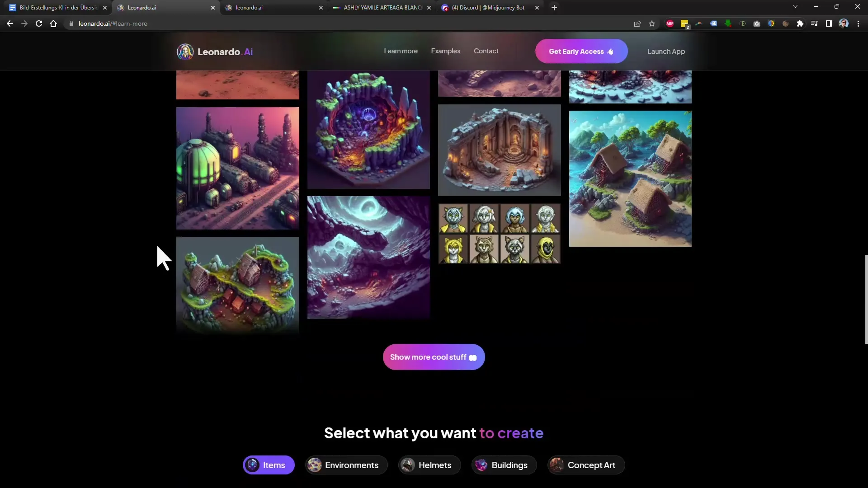Select the Concept Art category icon
Viewport: 868px width, 488px height.
coord(556,465)
